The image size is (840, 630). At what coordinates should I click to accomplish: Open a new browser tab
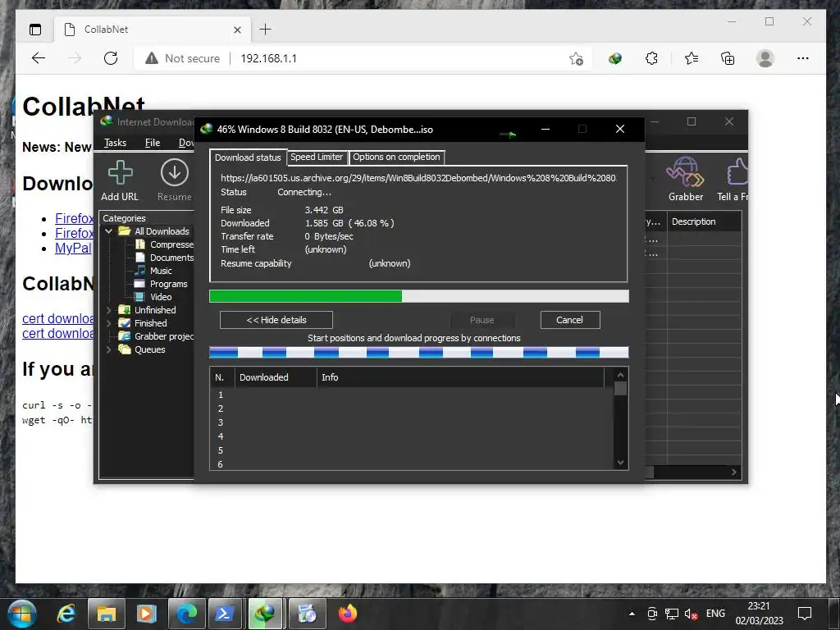click(x=265, y=30)
